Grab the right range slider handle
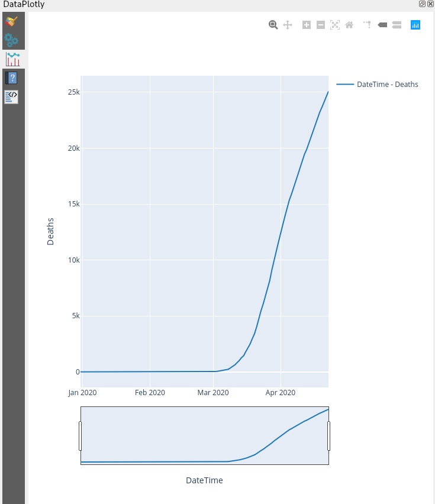 pyautogui.click(x=327, y=435)
